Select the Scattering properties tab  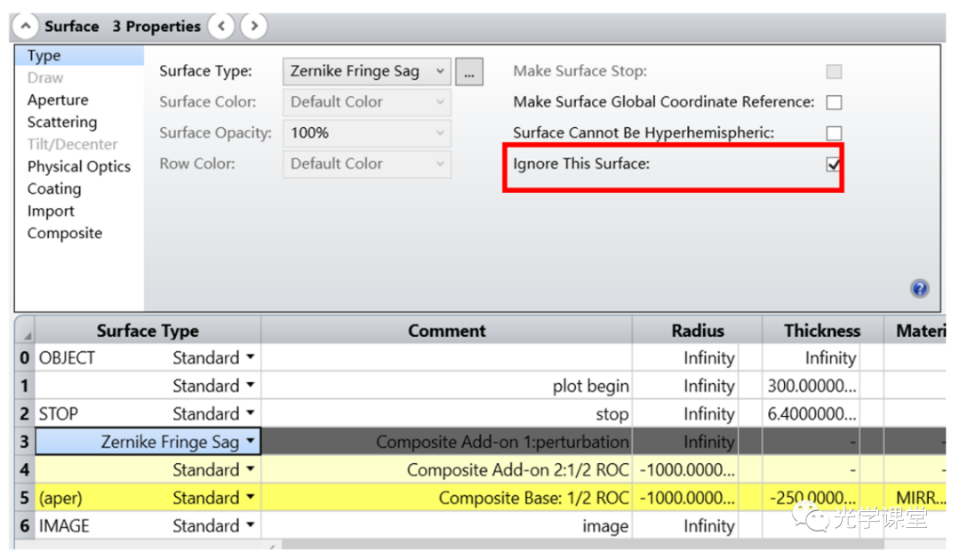point(62,123)
